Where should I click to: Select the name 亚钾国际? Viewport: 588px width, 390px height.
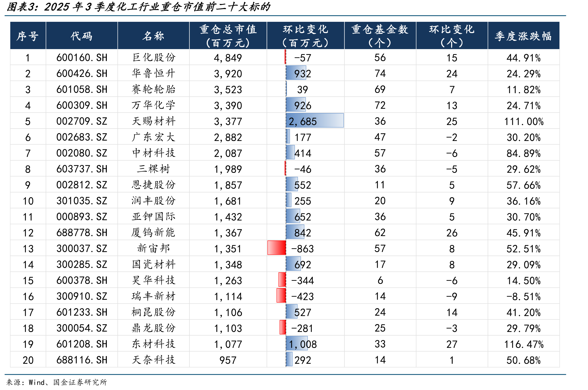[153, 217]
